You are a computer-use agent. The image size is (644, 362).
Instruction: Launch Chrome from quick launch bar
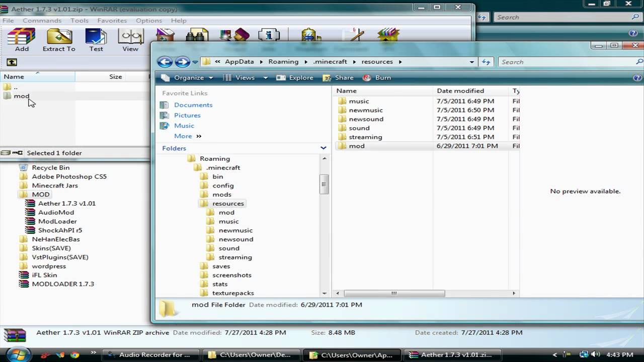(75, 354)
